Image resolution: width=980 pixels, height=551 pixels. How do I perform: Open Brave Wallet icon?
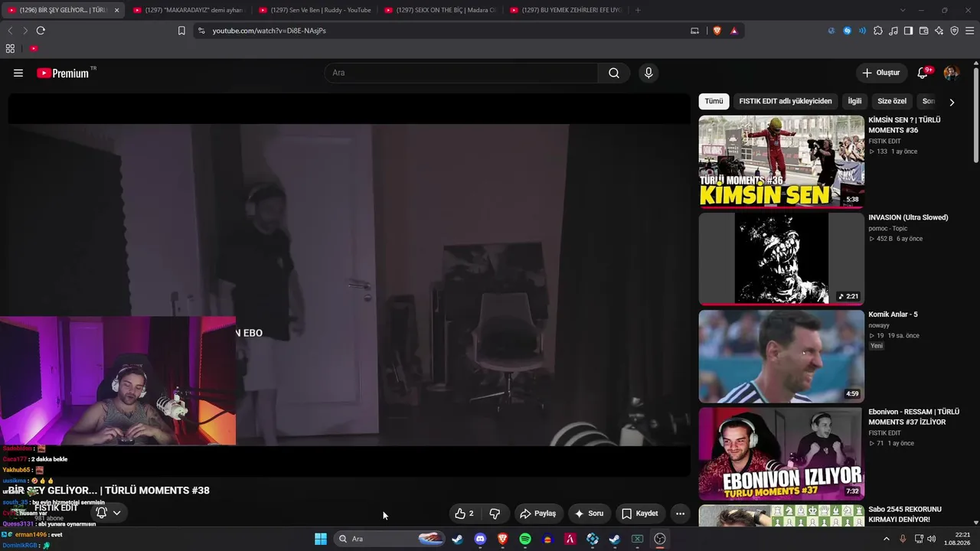click(924, 31)
